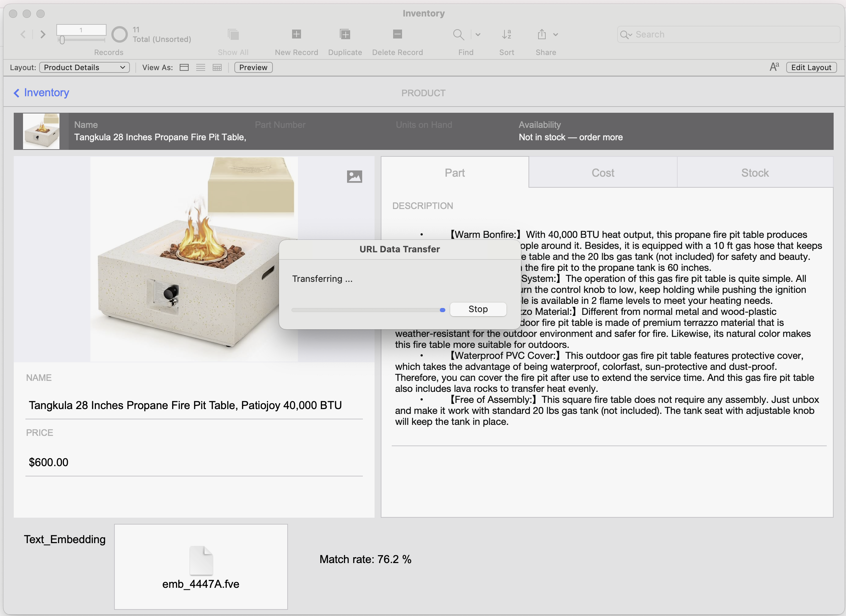Switch to List view

tap(201, 67)
